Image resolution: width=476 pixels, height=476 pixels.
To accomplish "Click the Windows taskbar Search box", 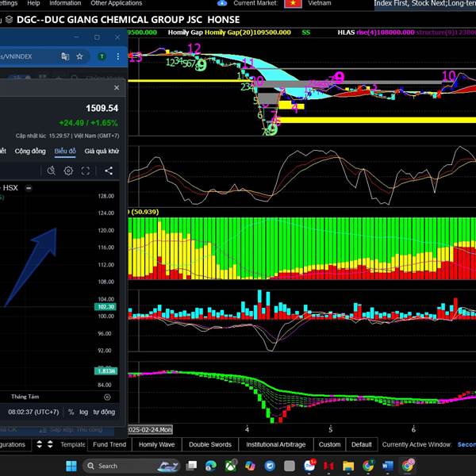I will pos(132,466).
